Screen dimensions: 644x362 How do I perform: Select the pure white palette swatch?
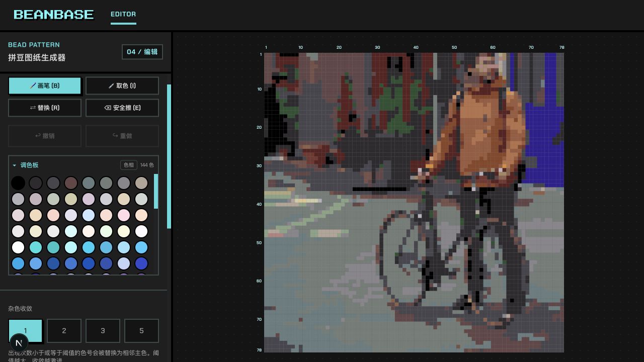click(x=18, y=247)
